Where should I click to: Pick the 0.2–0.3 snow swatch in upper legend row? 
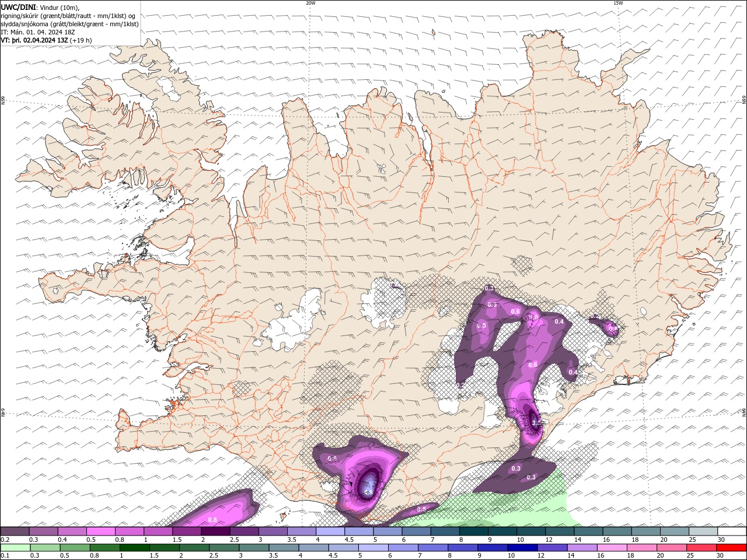pyautogui.click(x=15, y=531)
